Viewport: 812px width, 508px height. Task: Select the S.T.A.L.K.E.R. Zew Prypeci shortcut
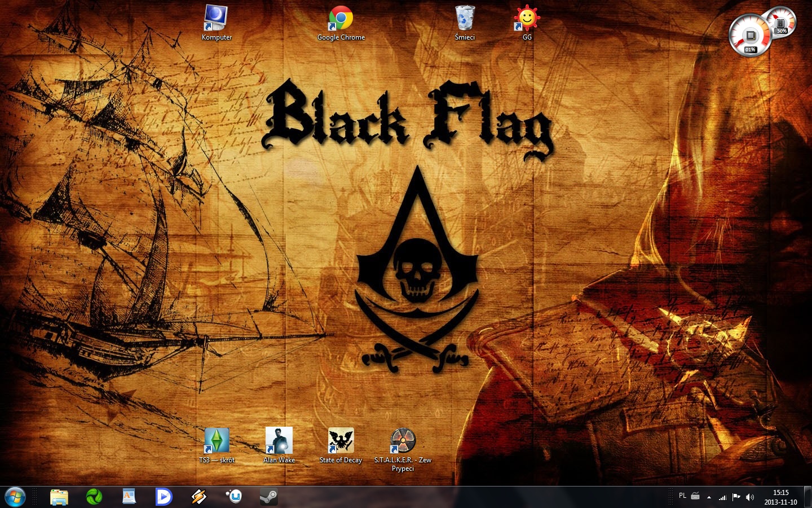pyautogui.click(x=403, y=441)
